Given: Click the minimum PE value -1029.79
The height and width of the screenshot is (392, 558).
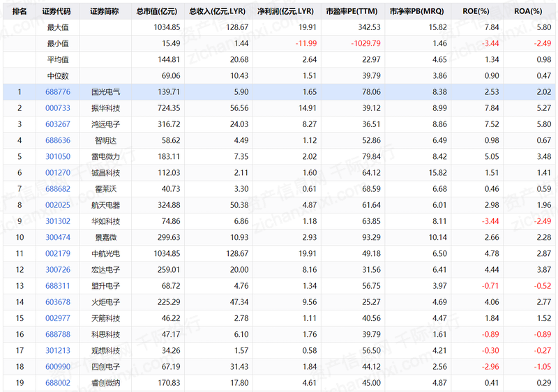Looking at the screenshot, I should click(x=365, y=43).
